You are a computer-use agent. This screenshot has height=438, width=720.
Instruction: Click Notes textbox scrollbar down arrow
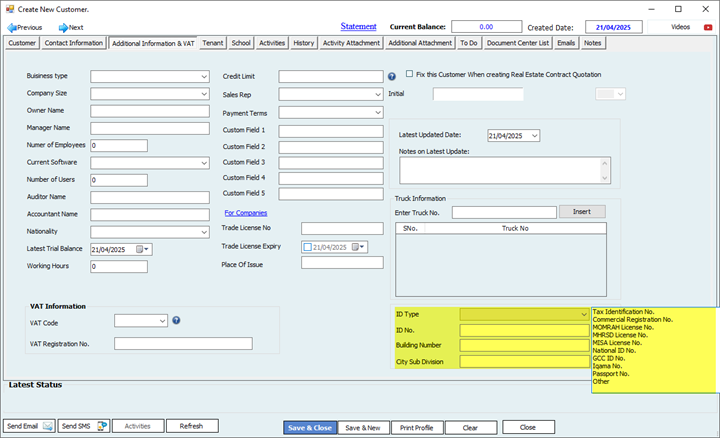605,178
